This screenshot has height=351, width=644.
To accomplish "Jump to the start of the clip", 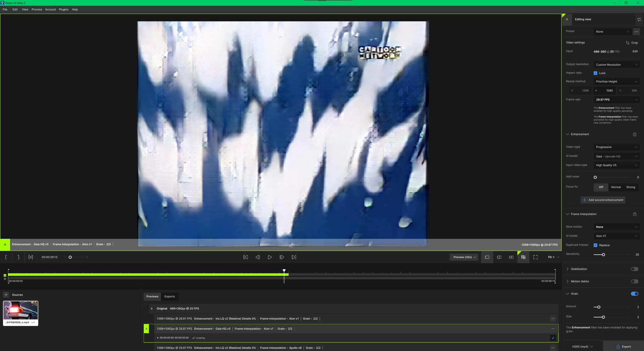I will pos(246,257).
